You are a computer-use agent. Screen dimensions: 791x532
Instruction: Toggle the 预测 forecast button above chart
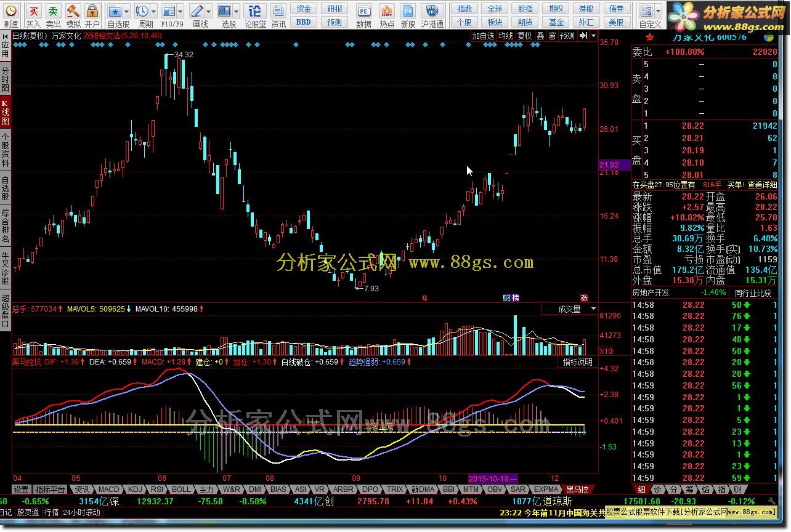pyautogui.click(x=567, y=36)
